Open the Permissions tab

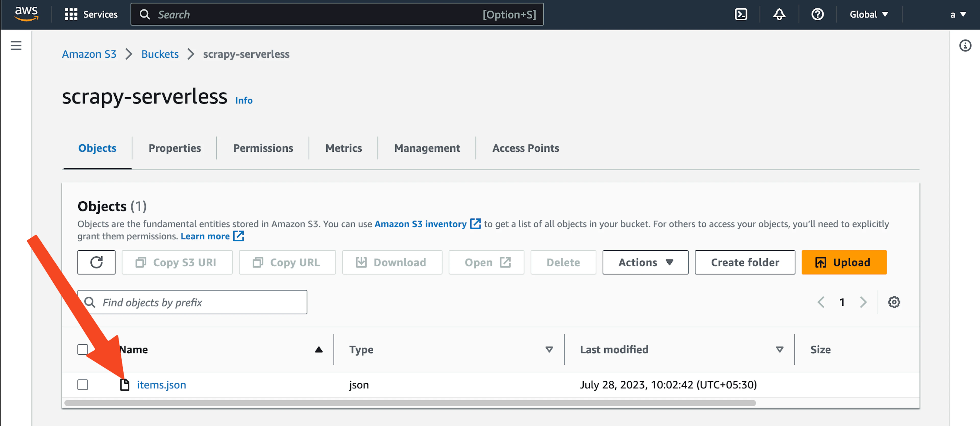[x=263, y=148]
